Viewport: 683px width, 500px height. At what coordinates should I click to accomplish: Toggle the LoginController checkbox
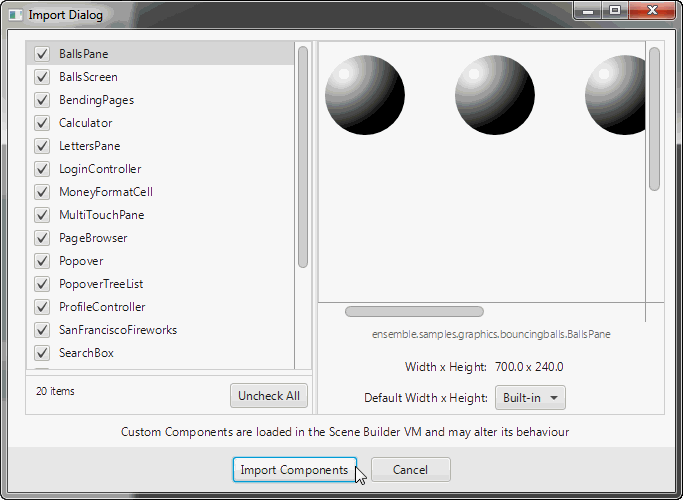point(42,169)
